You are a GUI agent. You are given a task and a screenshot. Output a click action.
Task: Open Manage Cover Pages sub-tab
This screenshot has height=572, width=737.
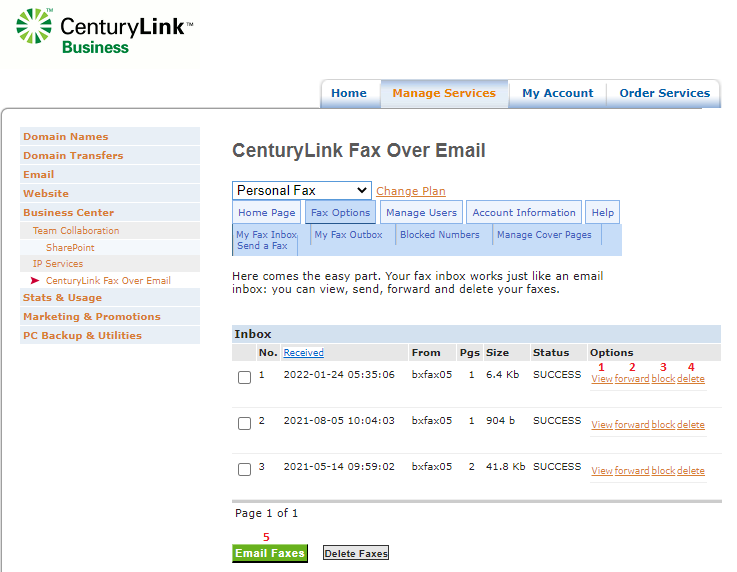(x=544, y=235)
